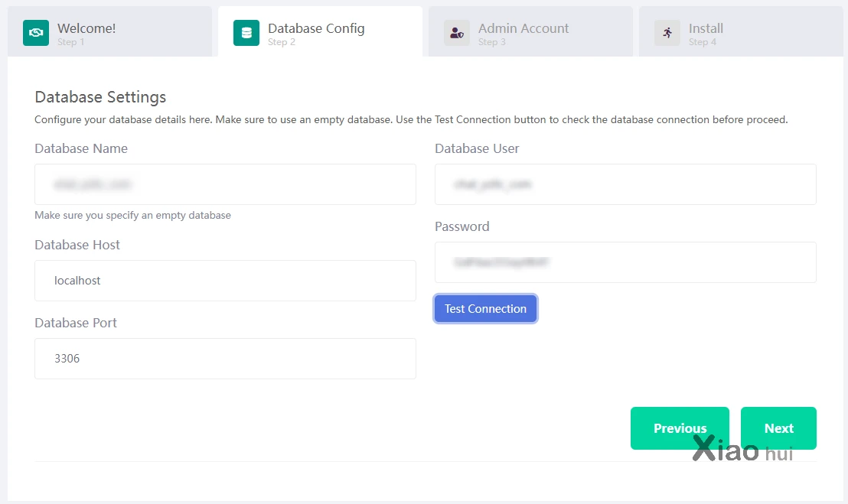Click the running figure Install icon

667,33
